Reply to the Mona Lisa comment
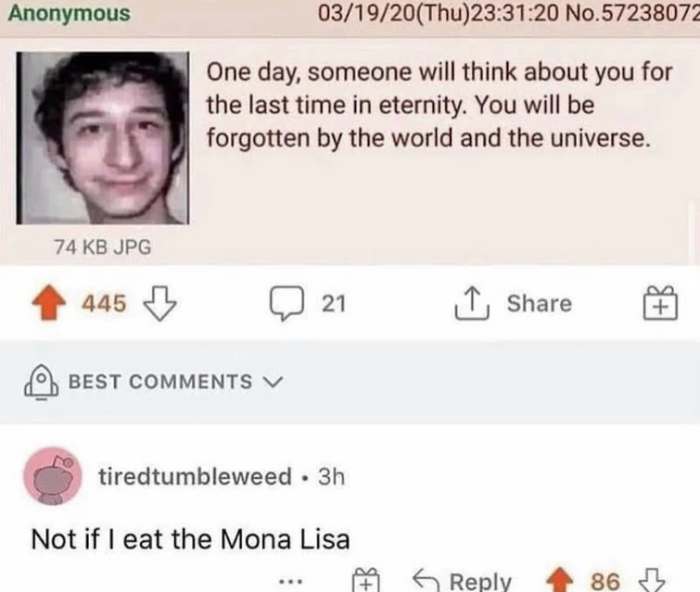700x592 pixels. tap(466, 582)
